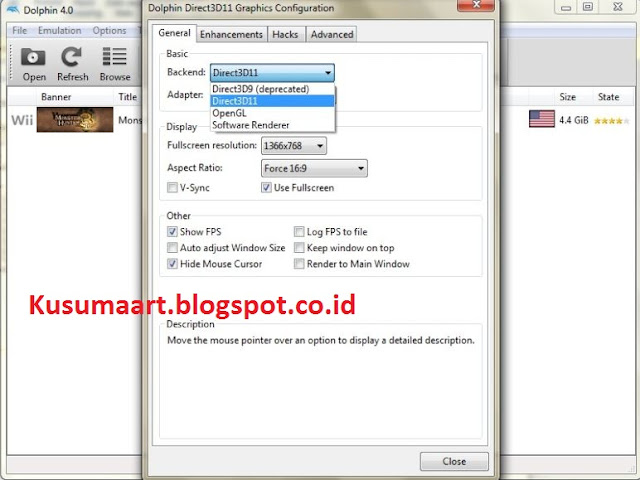Viewport: 640px width, 480px height.
Task: Sort the game list by Size column
Action: point(567,97)
